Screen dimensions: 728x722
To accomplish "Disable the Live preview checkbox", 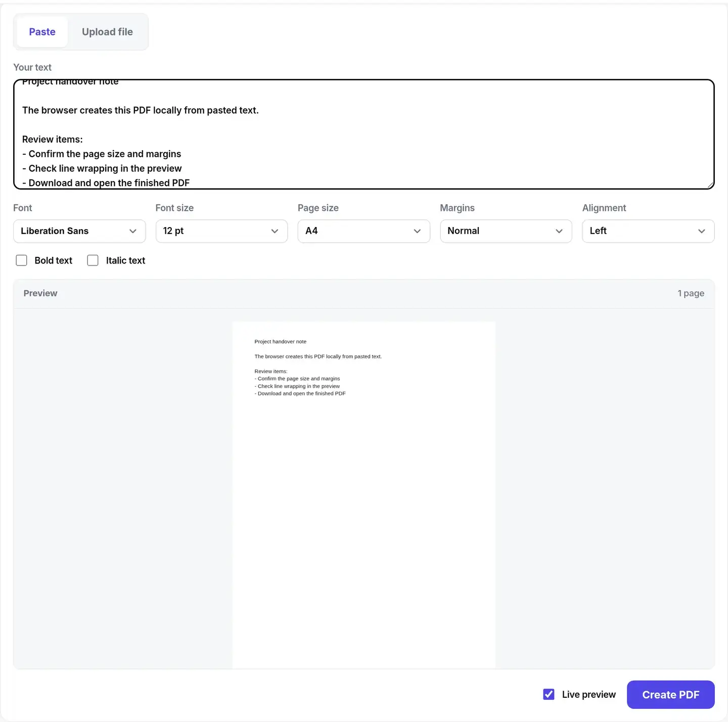I will coord(549,694).
